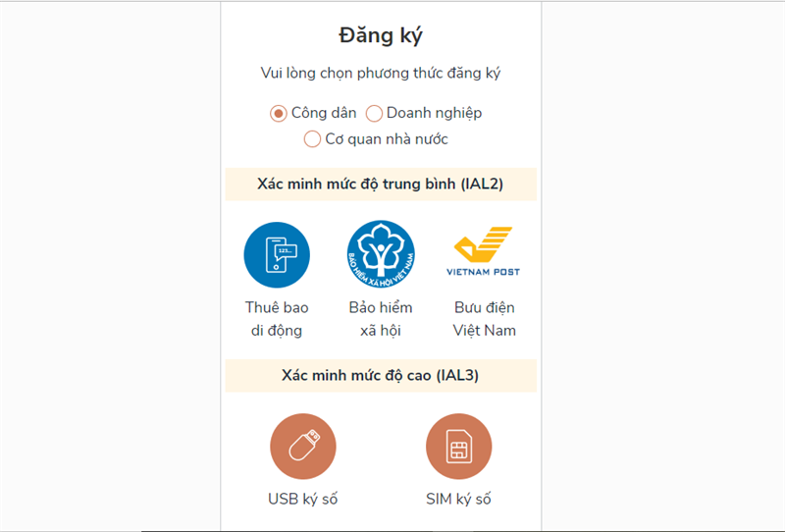This screenshot has width=785, height=532.
Task: Click the "Bưu điện Việt Nam" text label
Action: pyautogui.click(x=484, y=319)
